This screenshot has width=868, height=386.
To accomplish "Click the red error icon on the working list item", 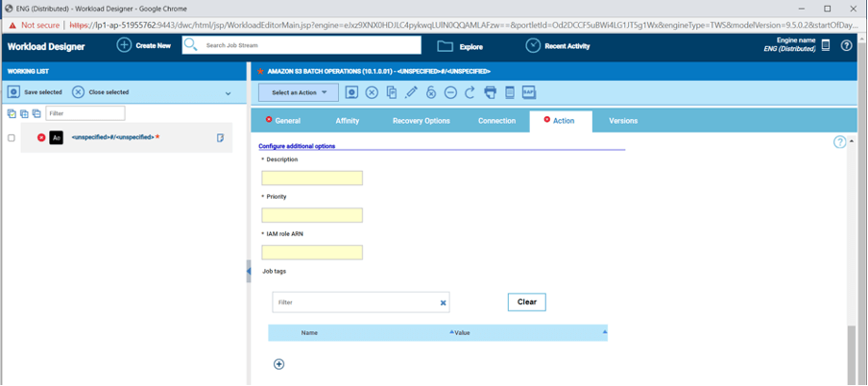I will point(41,137).
